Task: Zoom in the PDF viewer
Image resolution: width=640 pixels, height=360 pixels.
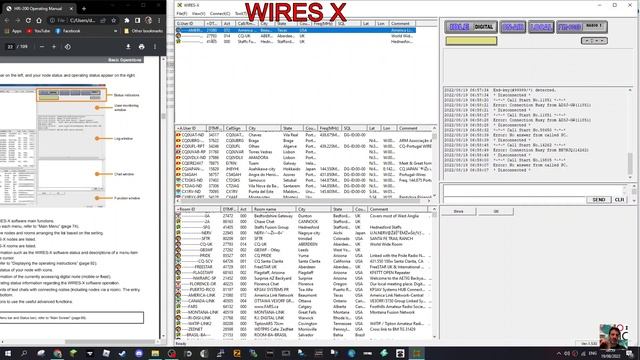Action: coord(54,47)
